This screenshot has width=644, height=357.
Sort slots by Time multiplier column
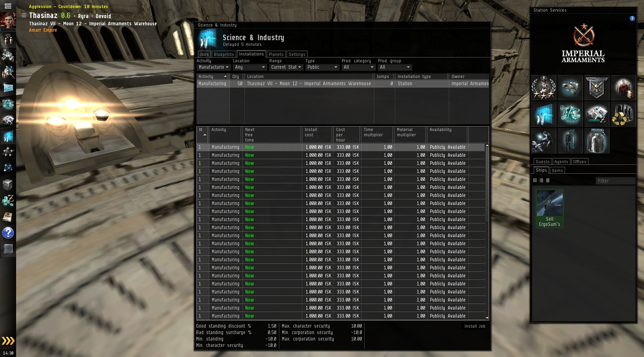[x=377, y=135]
